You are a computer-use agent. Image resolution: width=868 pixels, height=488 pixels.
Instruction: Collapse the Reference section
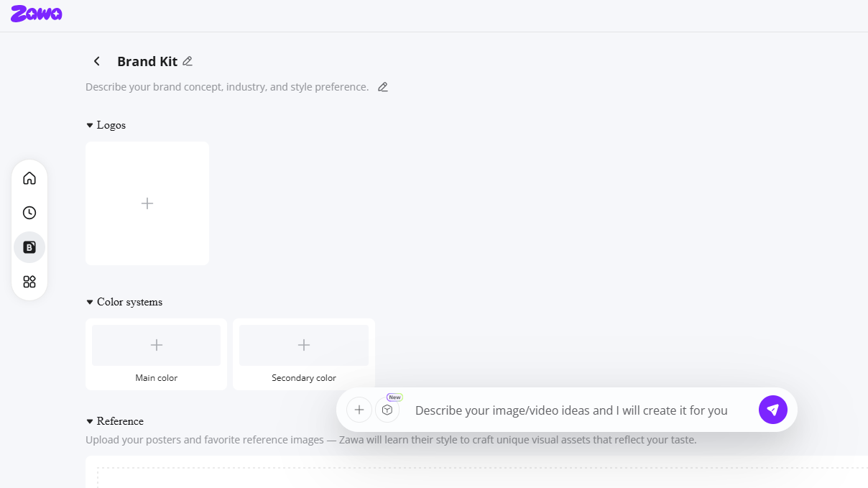point(90,422)
